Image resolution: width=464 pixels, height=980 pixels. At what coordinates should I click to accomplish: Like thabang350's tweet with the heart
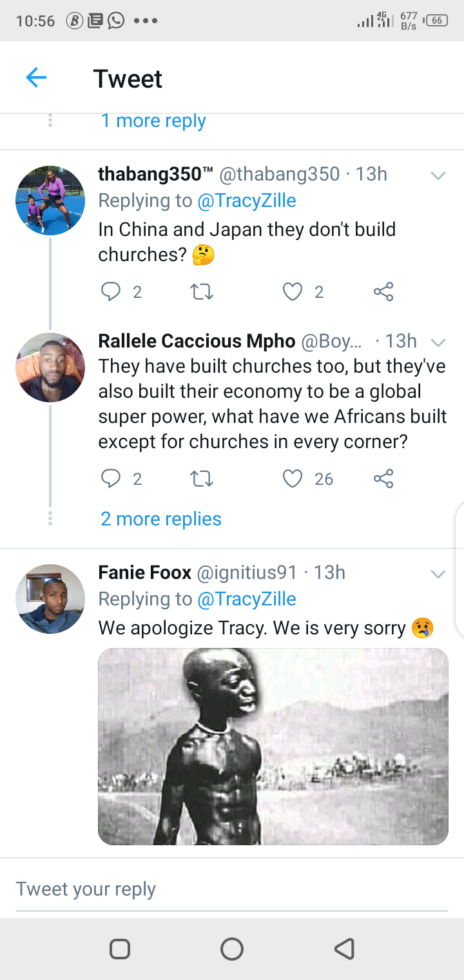coord(293,292)
